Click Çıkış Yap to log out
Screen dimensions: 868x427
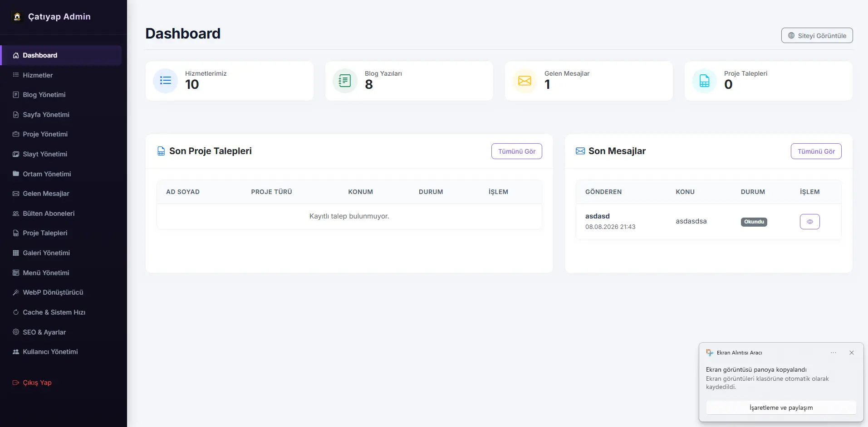(x=62, y=383)
